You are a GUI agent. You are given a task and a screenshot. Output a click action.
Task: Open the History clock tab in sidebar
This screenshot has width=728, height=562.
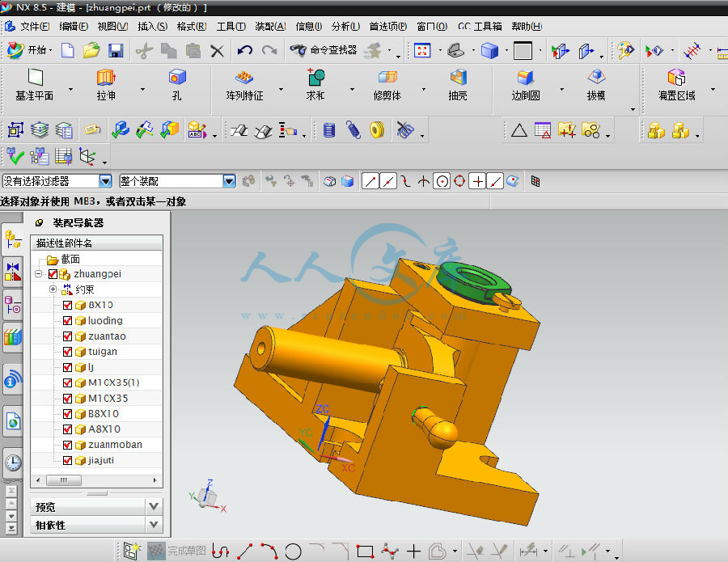click(13, 463)
